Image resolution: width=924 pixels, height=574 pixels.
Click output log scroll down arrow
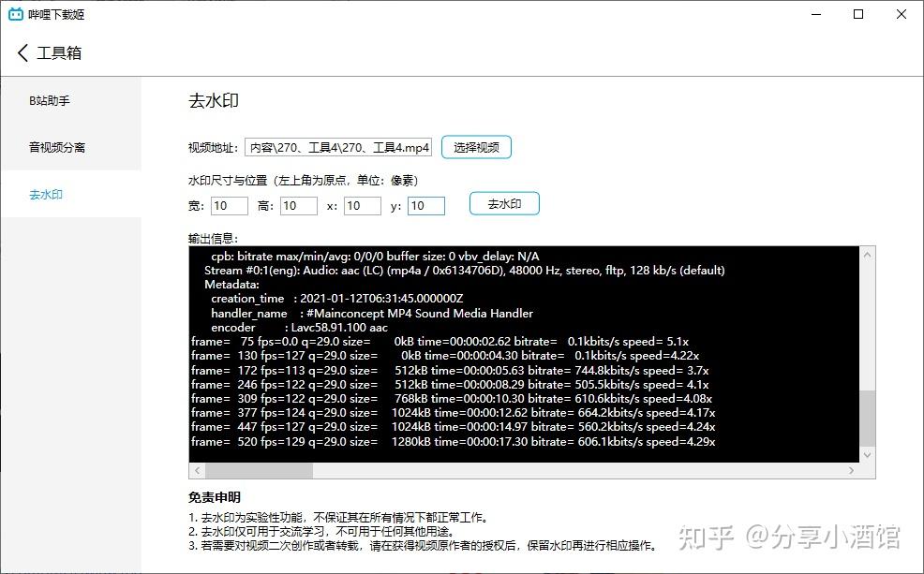tap(867, 454)
